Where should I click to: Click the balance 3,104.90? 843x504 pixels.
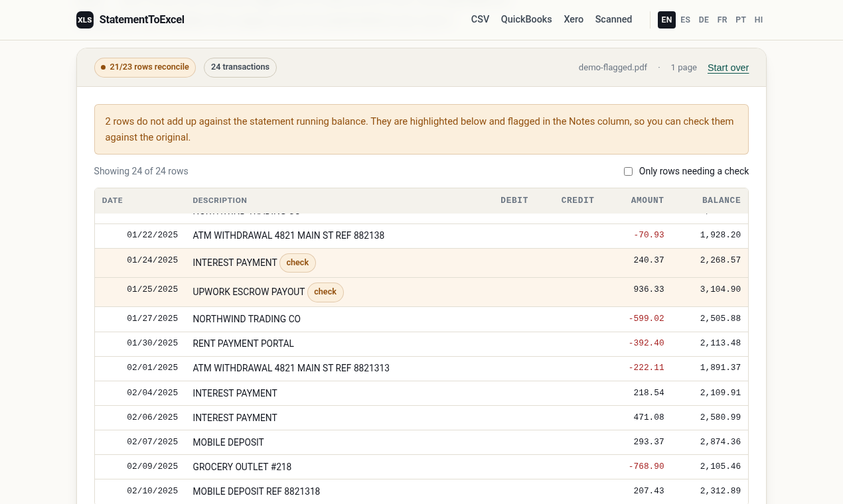pos(720,289)
